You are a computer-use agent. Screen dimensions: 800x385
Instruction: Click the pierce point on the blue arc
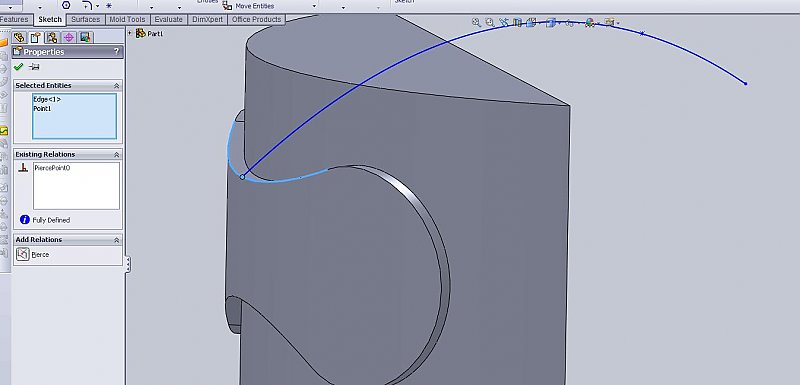coord(242,177)
